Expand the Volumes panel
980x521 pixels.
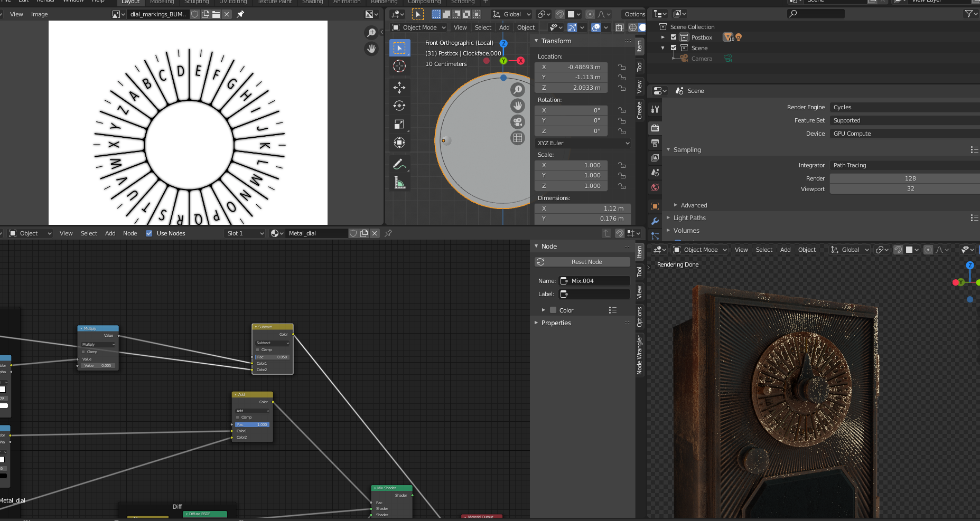tap(686, 231)
